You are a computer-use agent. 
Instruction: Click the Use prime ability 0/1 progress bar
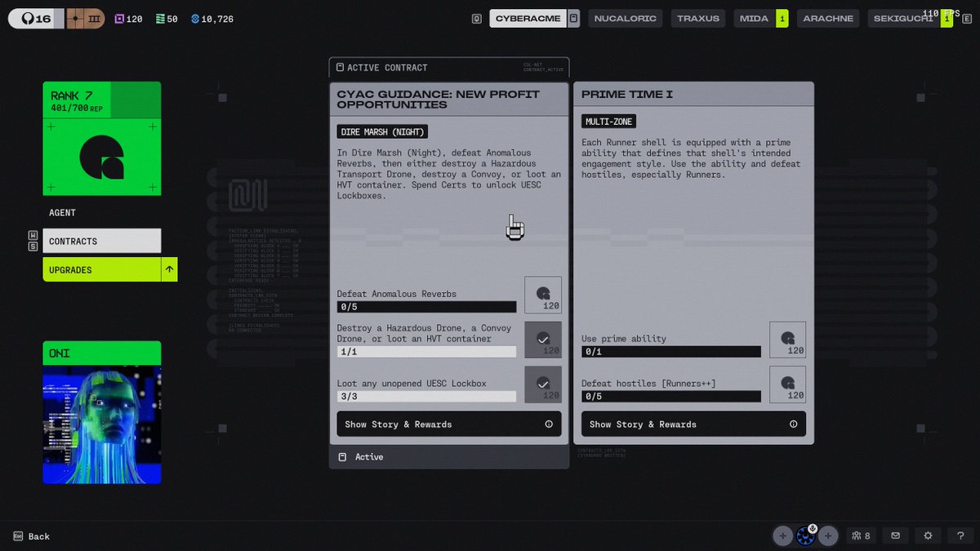(671, 352)
